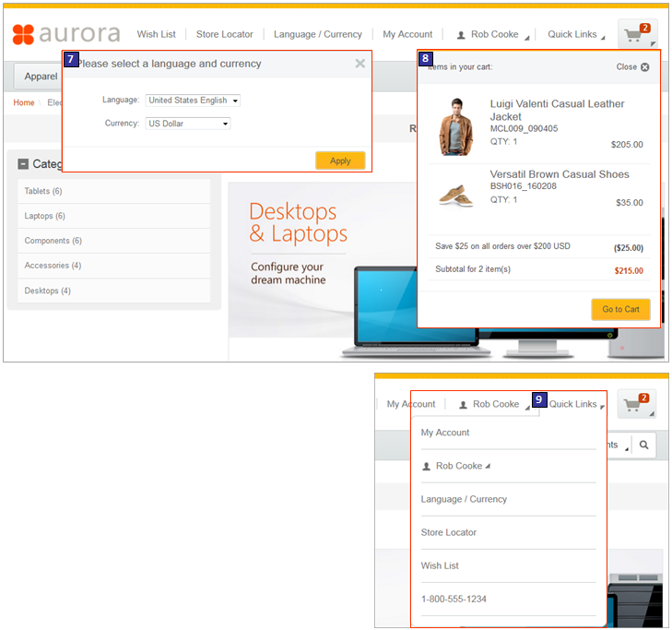Screen dimensions: 672x630
Task: Open Luigi Valenti Casual Leather Jacket link
Action: coord(557,110)
